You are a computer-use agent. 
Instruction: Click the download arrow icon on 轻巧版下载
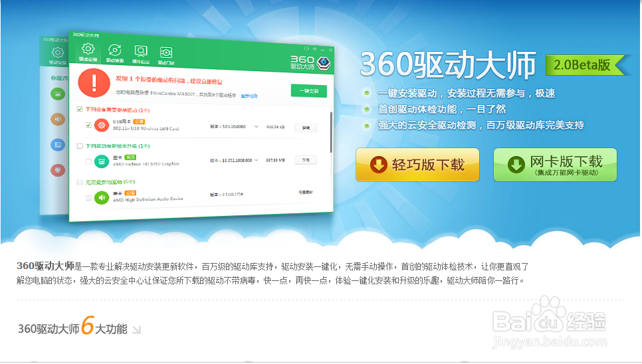378,165
